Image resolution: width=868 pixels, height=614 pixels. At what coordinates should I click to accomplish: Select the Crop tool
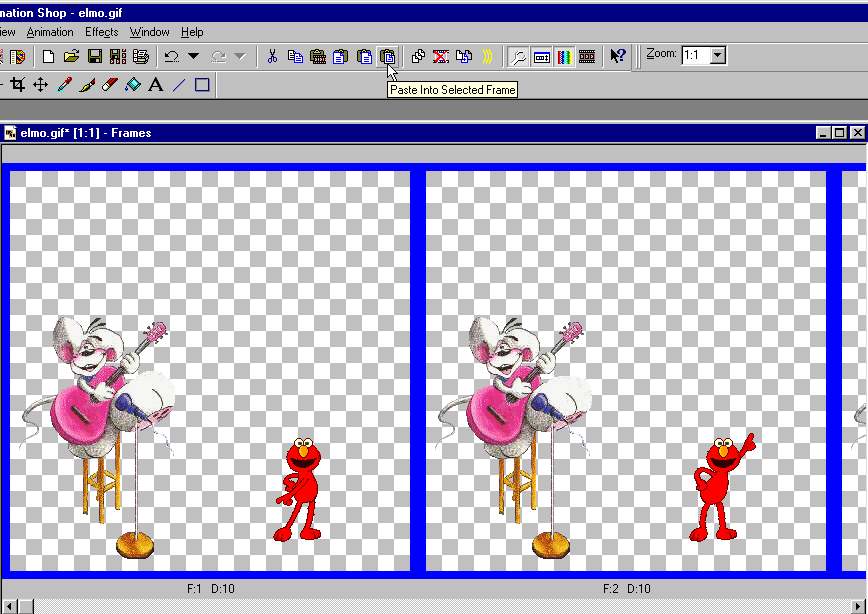tap(17, 85)
